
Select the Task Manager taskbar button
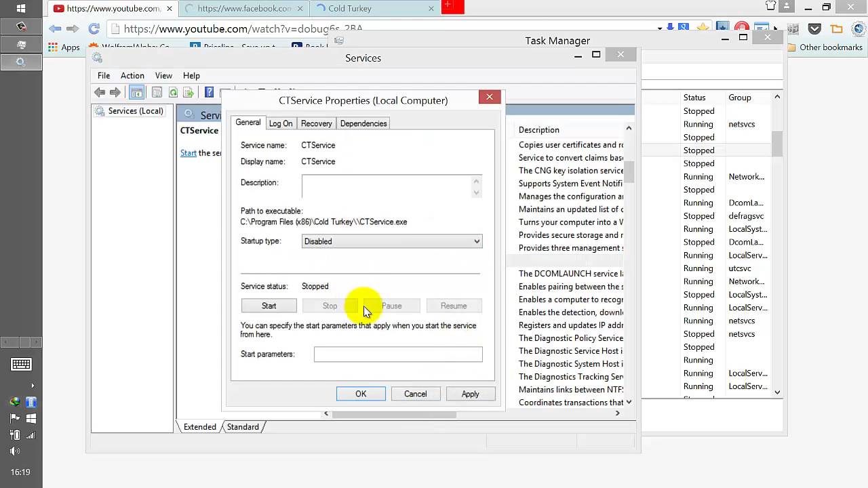coord(21,44)
